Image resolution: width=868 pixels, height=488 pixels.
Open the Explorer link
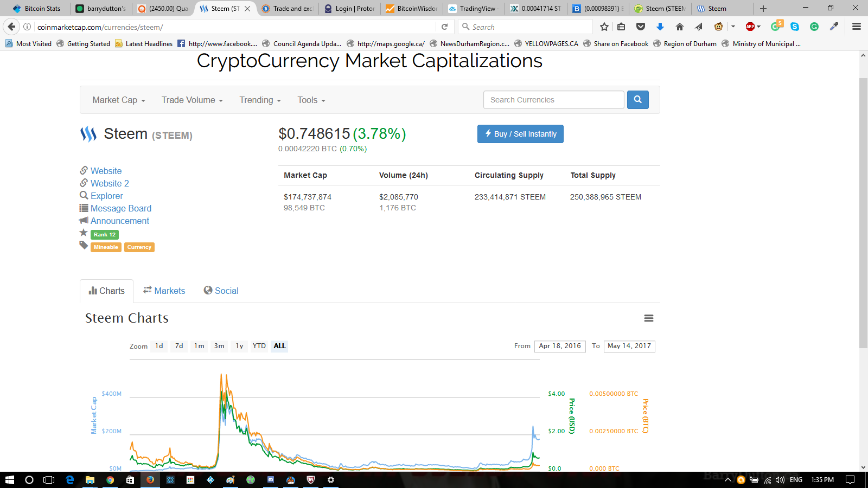[106, 196]
